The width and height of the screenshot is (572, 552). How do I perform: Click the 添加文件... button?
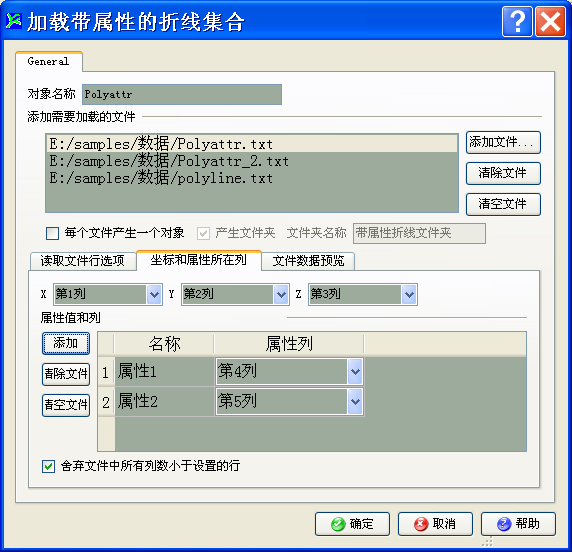coord(503,142)
